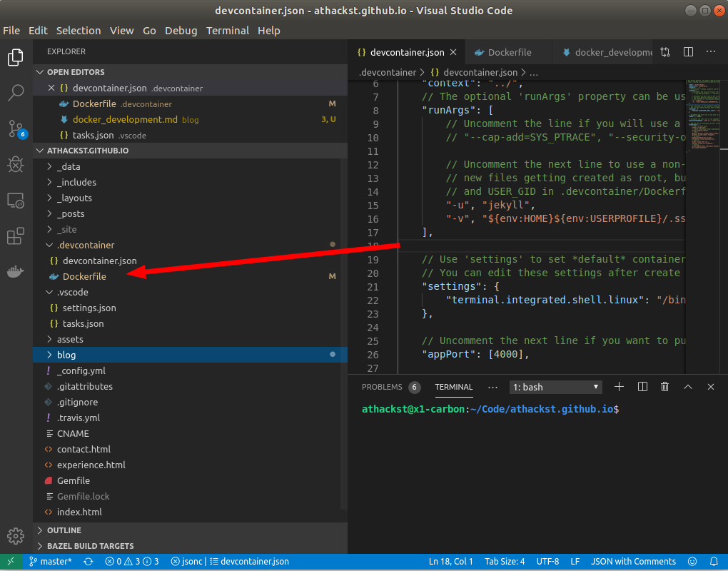Switch to the Dockerfile editor tab
Image resolution: width=728 pixels, height=571 pixels.
[x=508, y=52]
